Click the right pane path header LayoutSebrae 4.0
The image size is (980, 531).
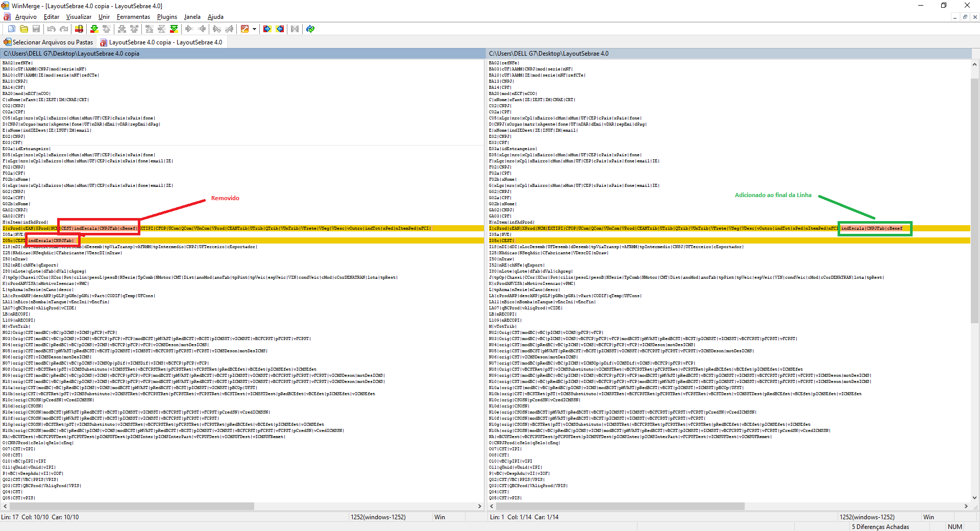click(x=729, y=53)
